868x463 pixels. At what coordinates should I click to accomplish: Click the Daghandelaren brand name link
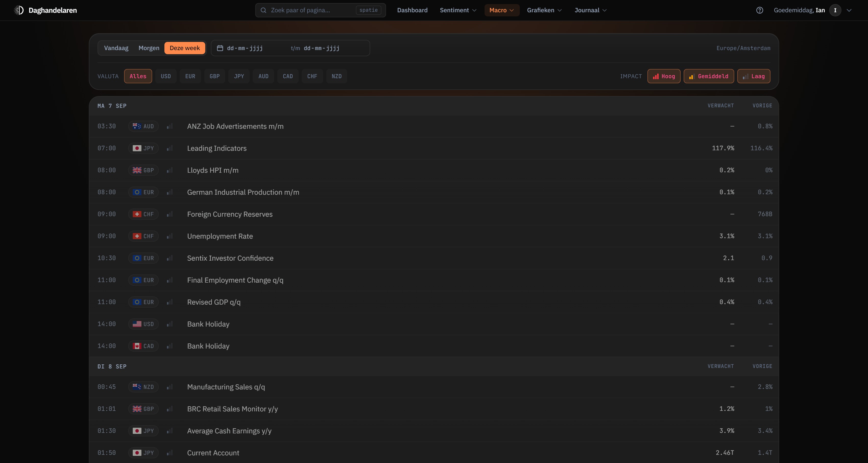(53, 10)
